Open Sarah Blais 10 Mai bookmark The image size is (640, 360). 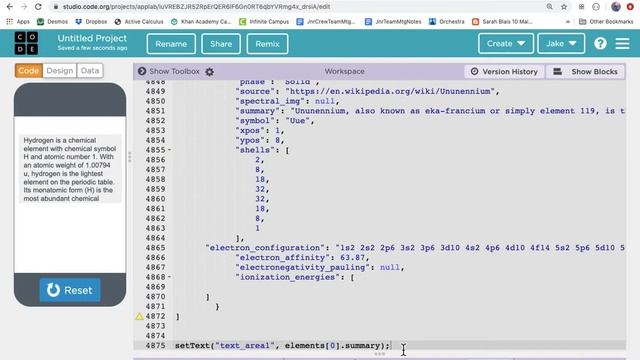(502, 22)
